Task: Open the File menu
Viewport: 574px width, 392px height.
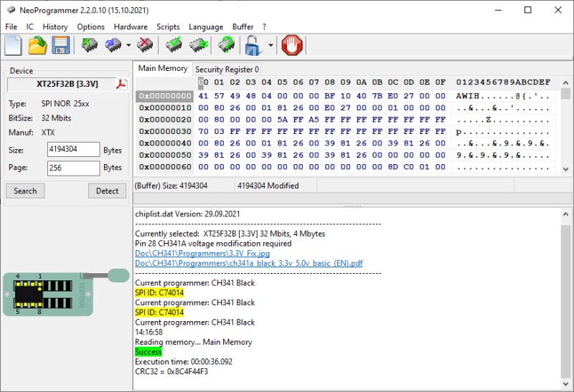Action: click(x=11, y=27)
